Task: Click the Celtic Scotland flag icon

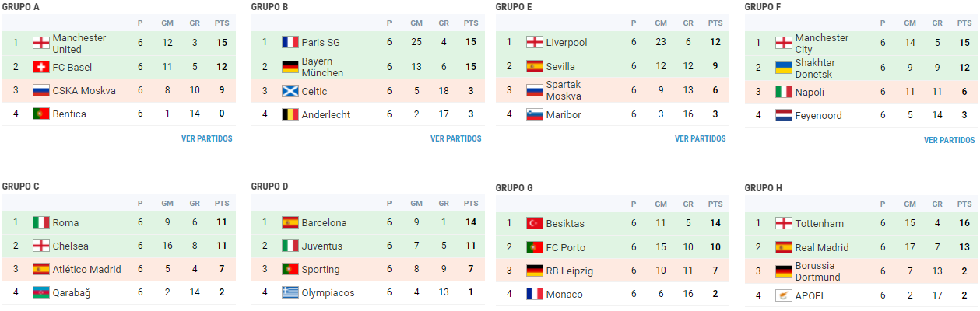Action: point(290,92)
